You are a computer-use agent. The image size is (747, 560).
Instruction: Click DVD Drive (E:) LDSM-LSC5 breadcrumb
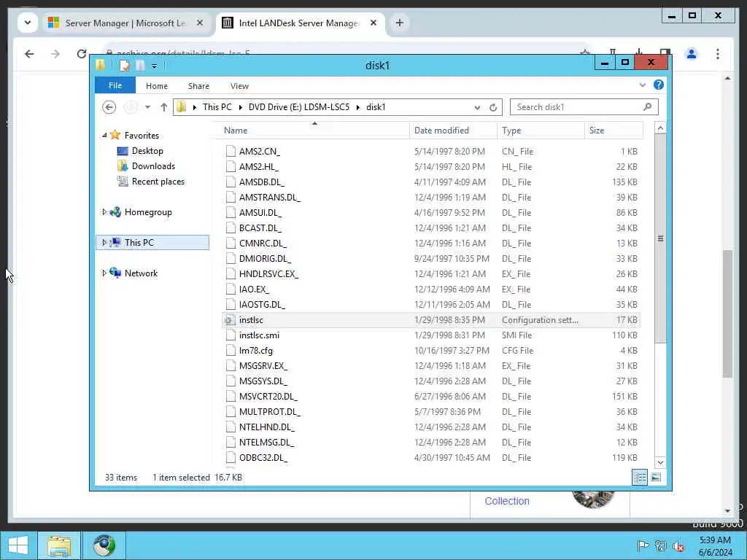coord(298,107)
